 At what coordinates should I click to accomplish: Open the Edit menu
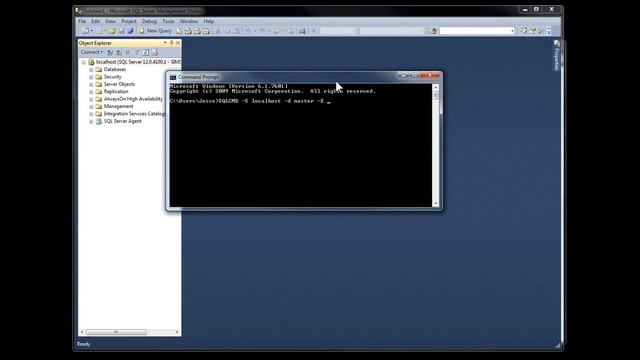[x=96, y=21]
